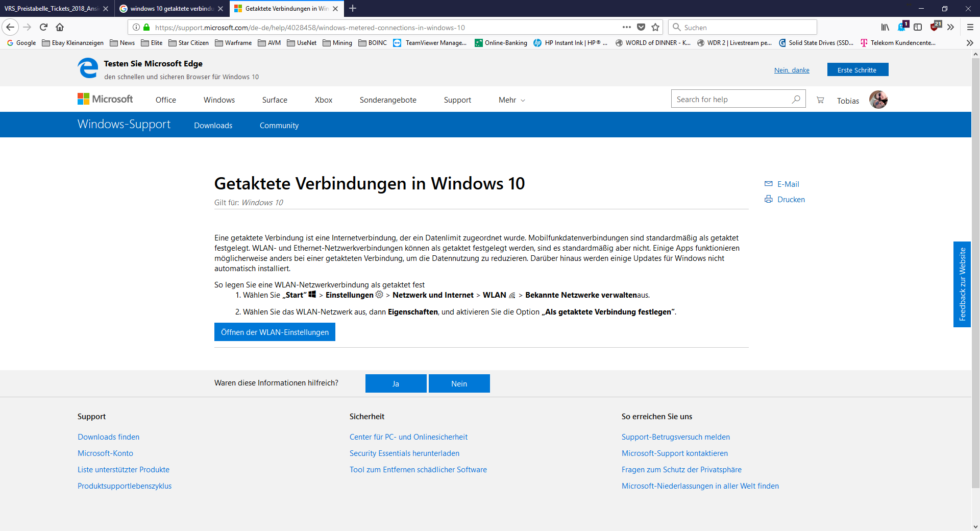
Task: Open the Firefox hamburger menu
Action: point(970,27)
